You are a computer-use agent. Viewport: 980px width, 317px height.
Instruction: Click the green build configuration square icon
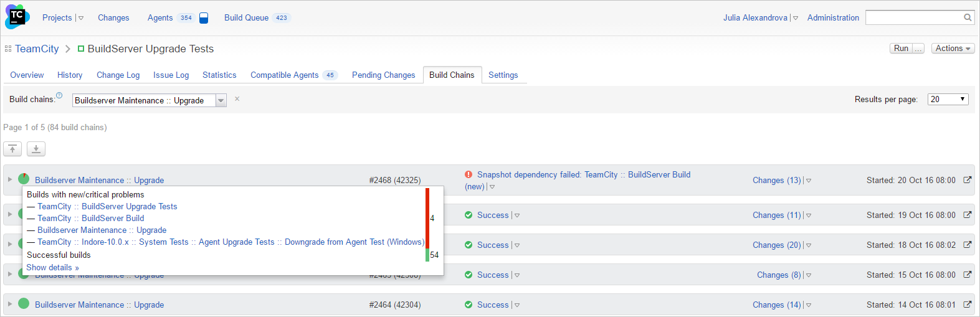[x=81, y=49]
